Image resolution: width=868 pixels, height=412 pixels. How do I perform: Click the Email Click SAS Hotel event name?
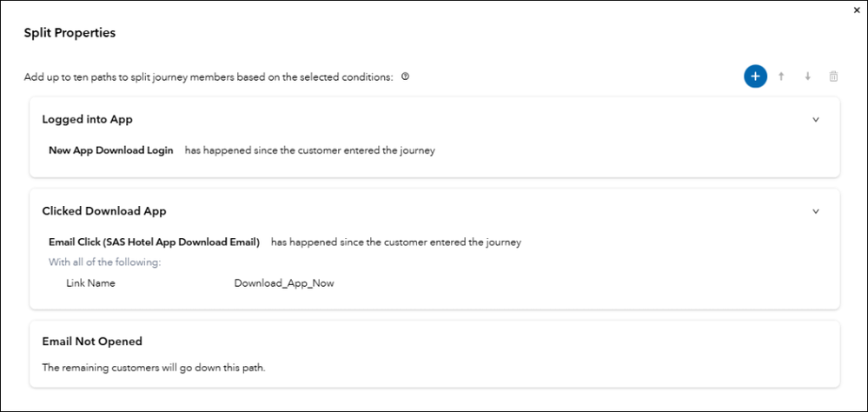[x=155, y=243]
